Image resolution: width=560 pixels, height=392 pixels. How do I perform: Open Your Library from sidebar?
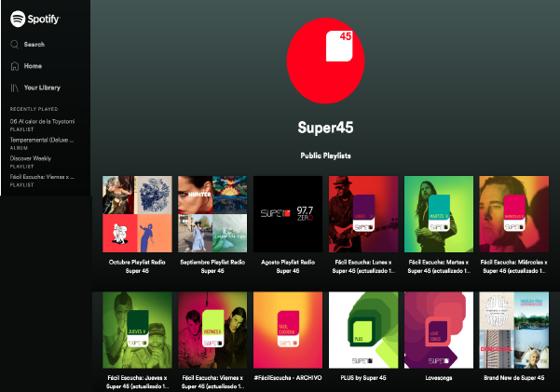coord(42,88)
